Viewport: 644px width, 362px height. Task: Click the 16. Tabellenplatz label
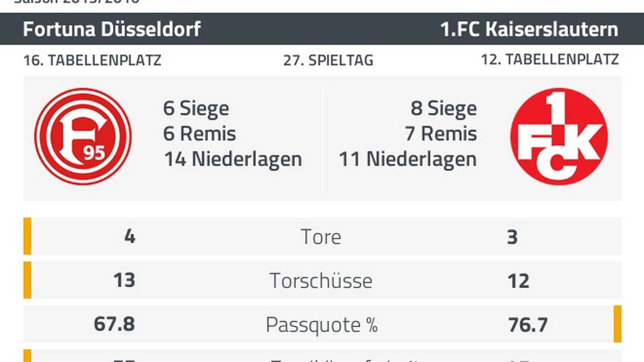click(x=92, y=61)
